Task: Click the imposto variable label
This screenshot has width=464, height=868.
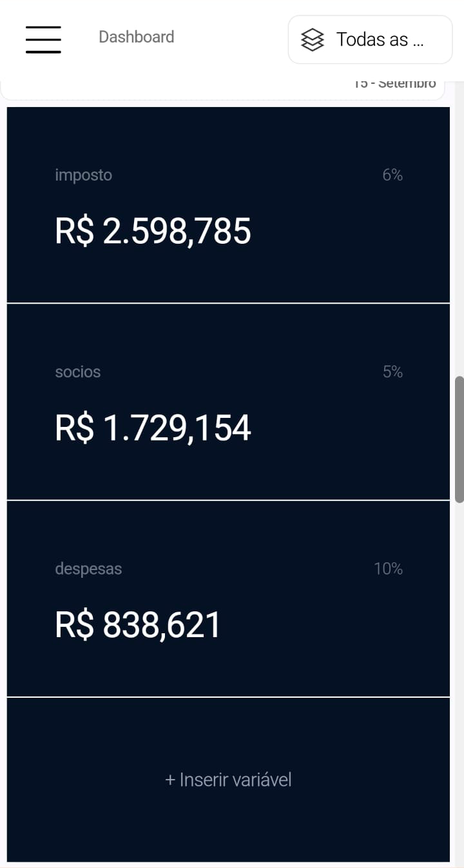Action: click(x=83, y=175)
